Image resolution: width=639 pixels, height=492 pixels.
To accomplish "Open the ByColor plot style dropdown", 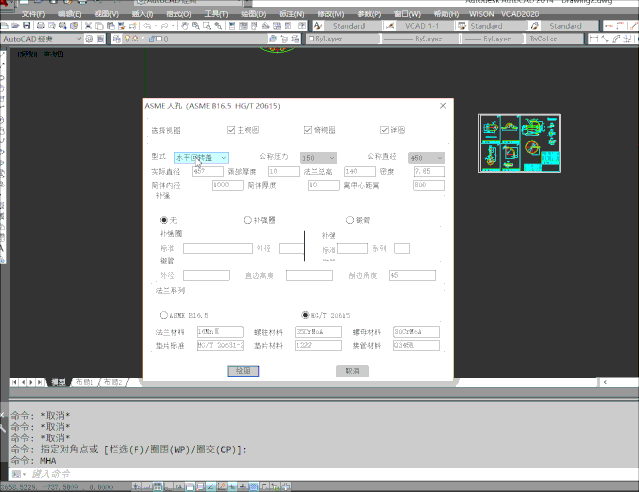I will click(555, 39).
